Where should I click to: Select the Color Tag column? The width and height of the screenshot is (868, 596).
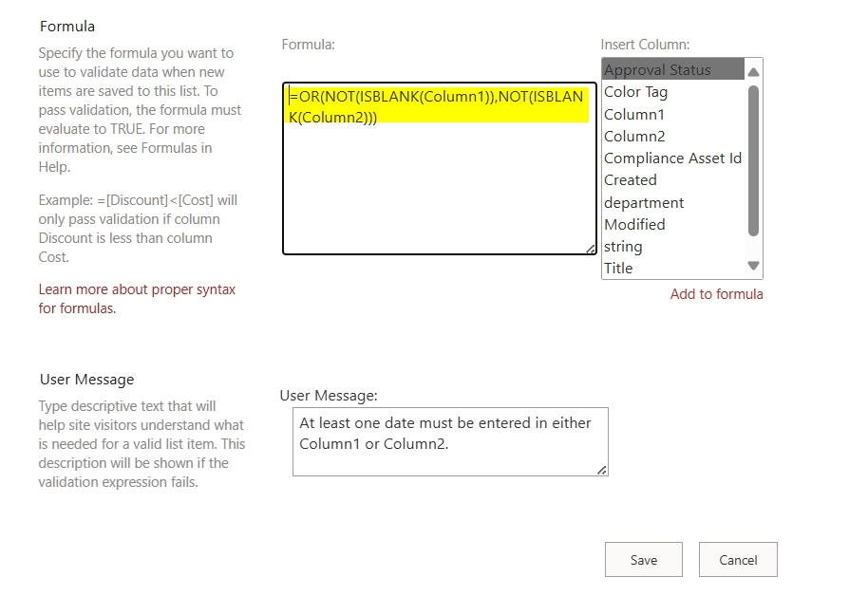tap(633, 92)
